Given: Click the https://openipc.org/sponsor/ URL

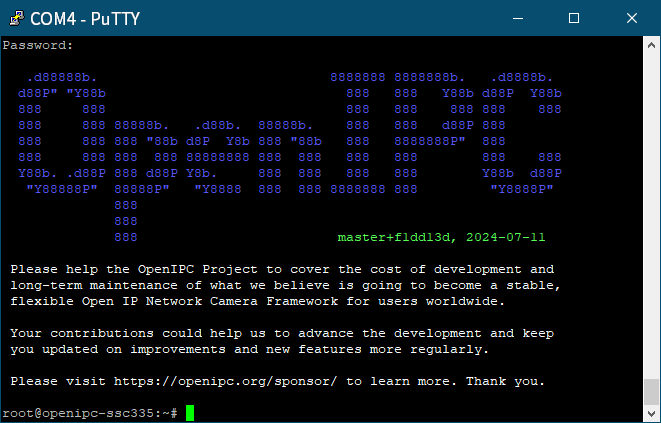Looking at the screenshot, I should click(x=226, y=382).
